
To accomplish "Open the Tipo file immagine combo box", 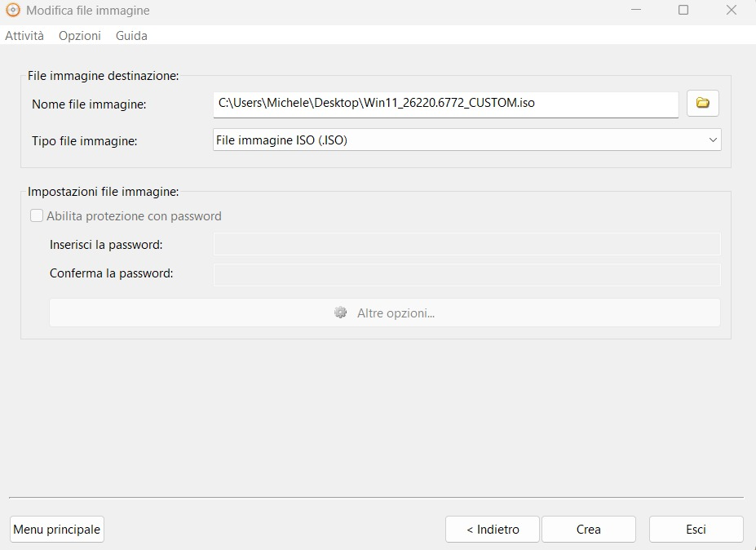I will click(457, 140).
